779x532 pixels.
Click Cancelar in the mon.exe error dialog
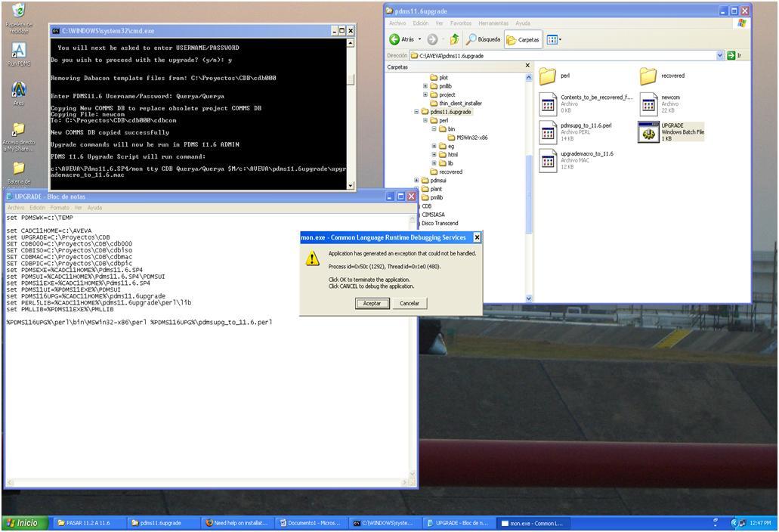pyautogui.click(x=410, y=303)
